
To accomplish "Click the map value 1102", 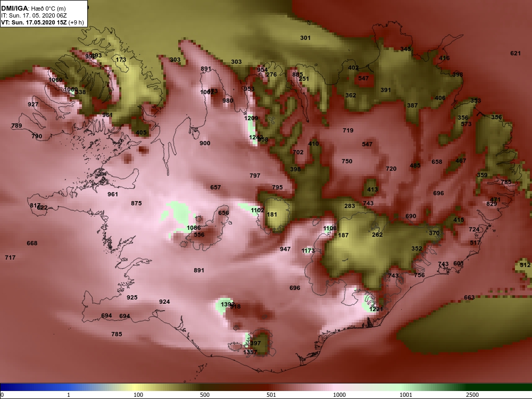I will 257,210.
